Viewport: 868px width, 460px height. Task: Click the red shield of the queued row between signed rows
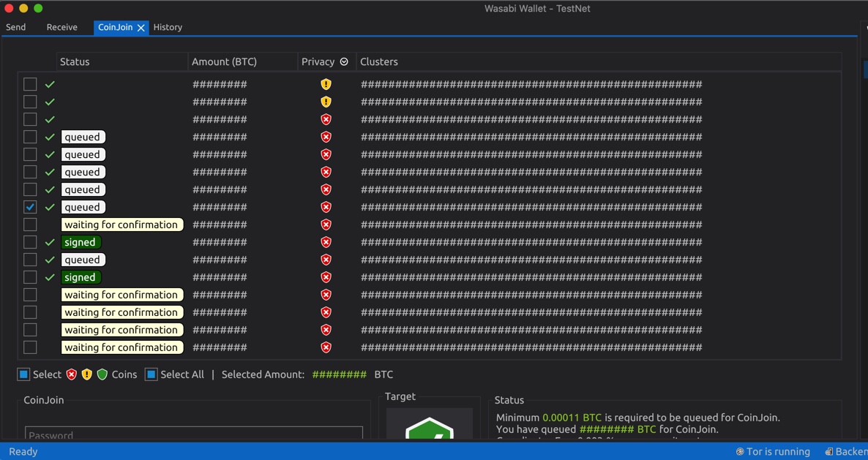pos(326,260)
